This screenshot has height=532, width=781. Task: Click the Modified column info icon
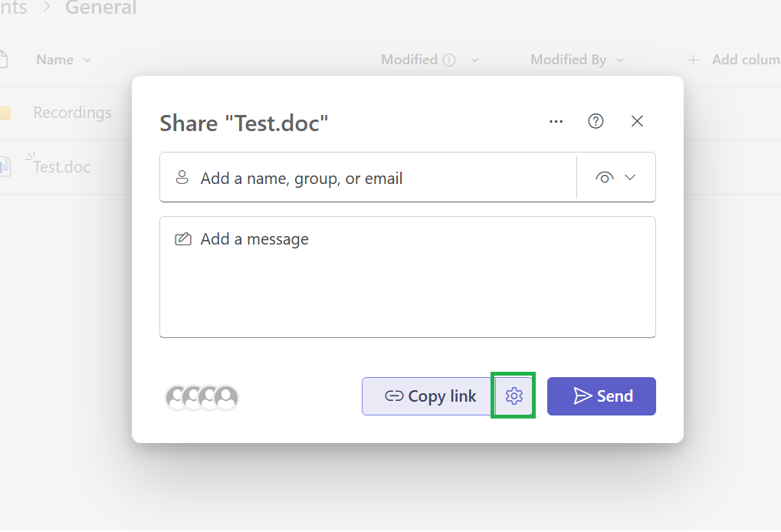point(449,61)
